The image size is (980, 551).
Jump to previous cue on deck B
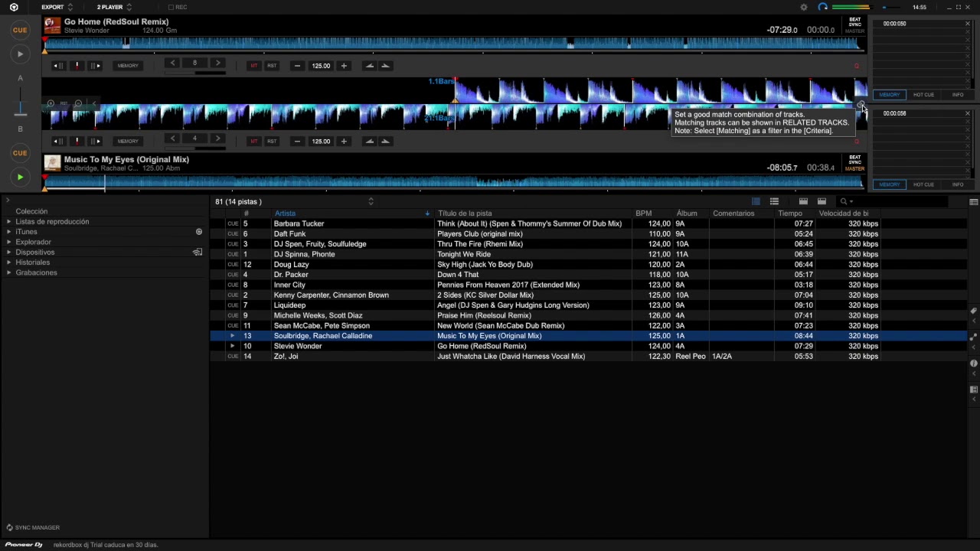(59, 142)
